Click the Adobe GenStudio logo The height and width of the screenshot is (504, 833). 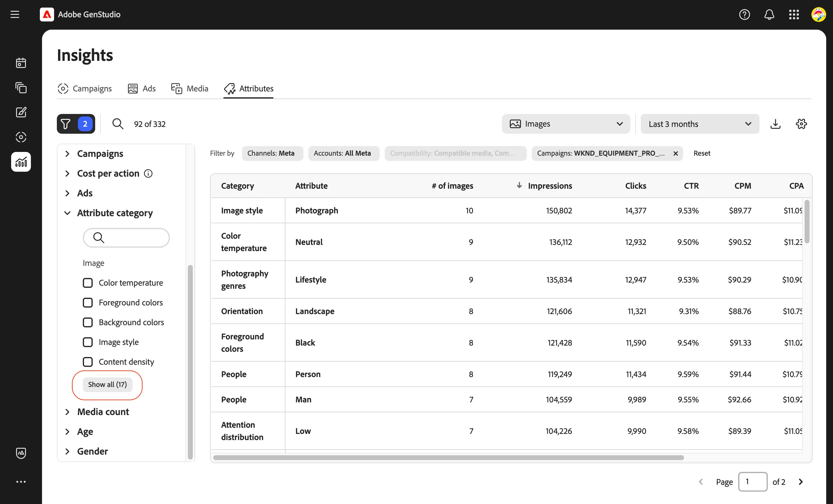[47, 15]
